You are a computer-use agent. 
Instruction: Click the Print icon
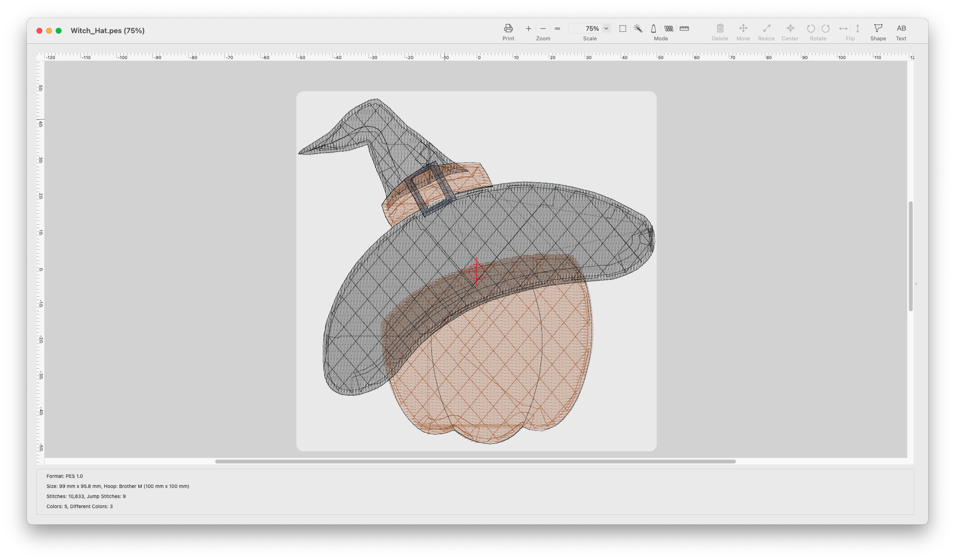(508, 28)
